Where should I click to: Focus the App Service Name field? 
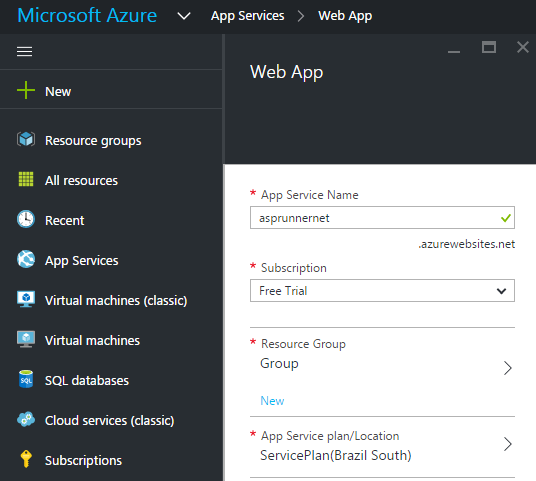[382, 217]
